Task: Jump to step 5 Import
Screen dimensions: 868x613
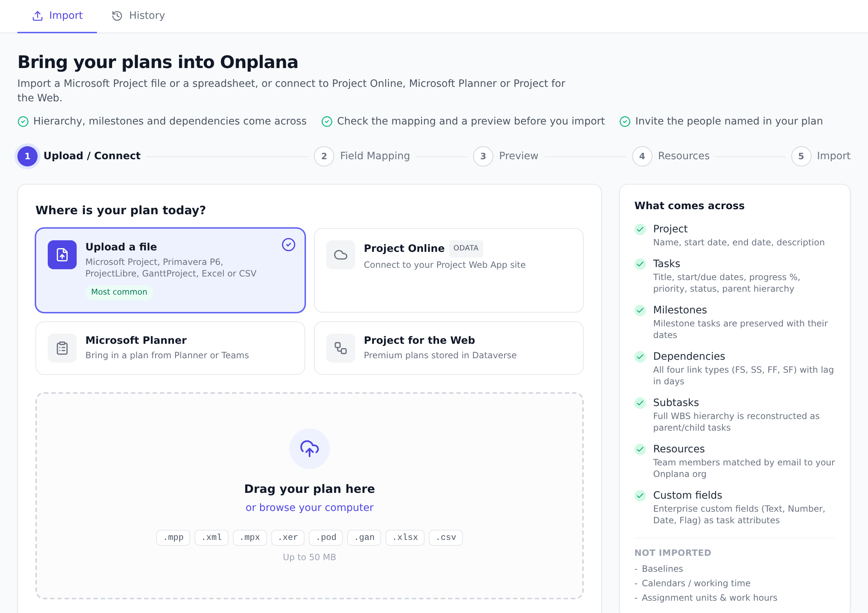Action: click(x=821, y=156)
